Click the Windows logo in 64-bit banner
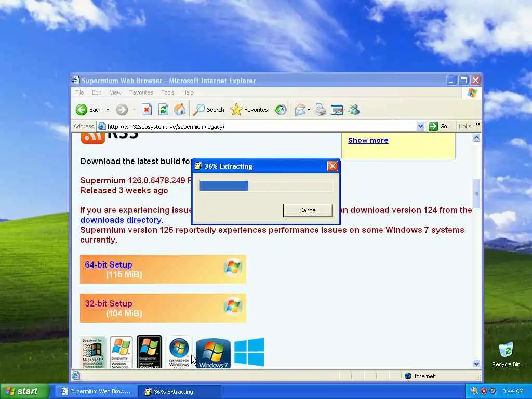The image size is (532, 399). (x=233, y=267)
